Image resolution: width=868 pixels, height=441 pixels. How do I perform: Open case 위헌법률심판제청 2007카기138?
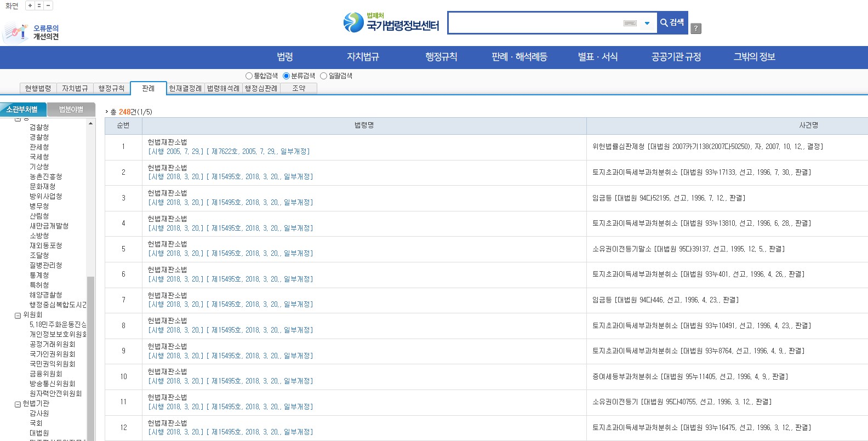coord(707,147)
